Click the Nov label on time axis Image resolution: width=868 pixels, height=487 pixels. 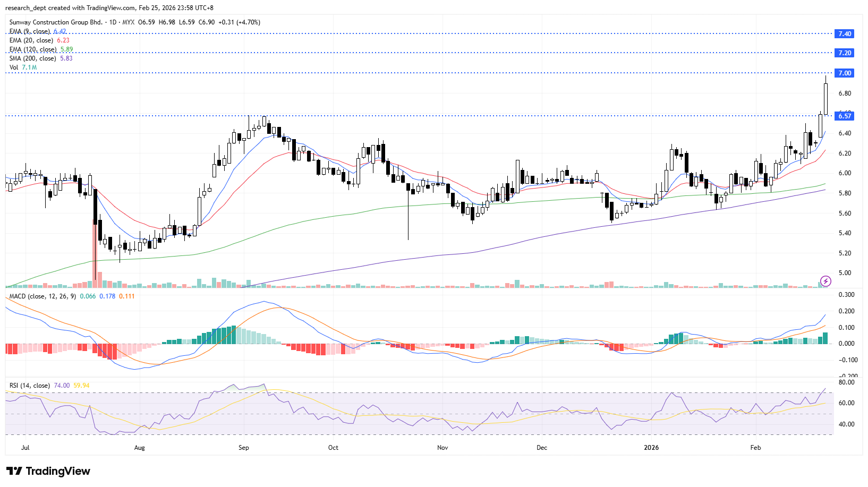click(442, 448)
